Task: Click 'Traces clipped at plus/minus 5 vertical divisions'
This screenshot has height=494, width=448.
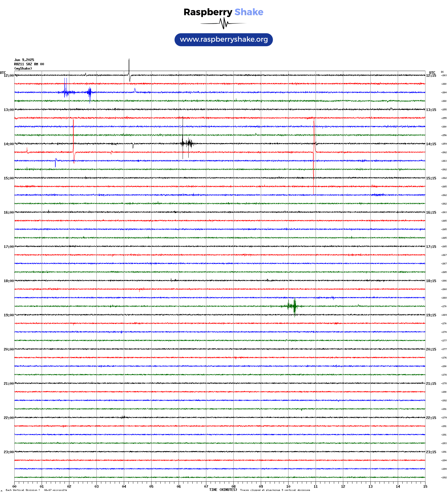Action: click(x=275, y=490)
